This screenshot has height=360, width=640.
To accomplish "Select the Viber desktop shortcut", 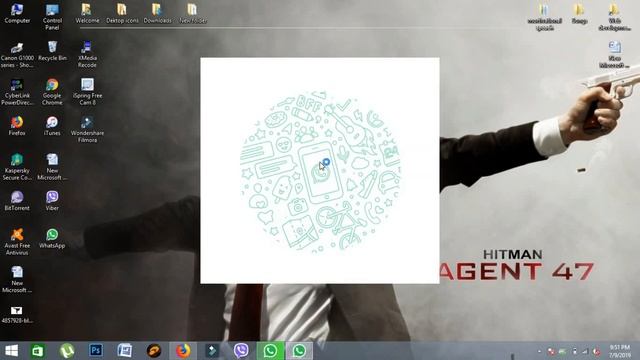I will (x=52, y=201).
